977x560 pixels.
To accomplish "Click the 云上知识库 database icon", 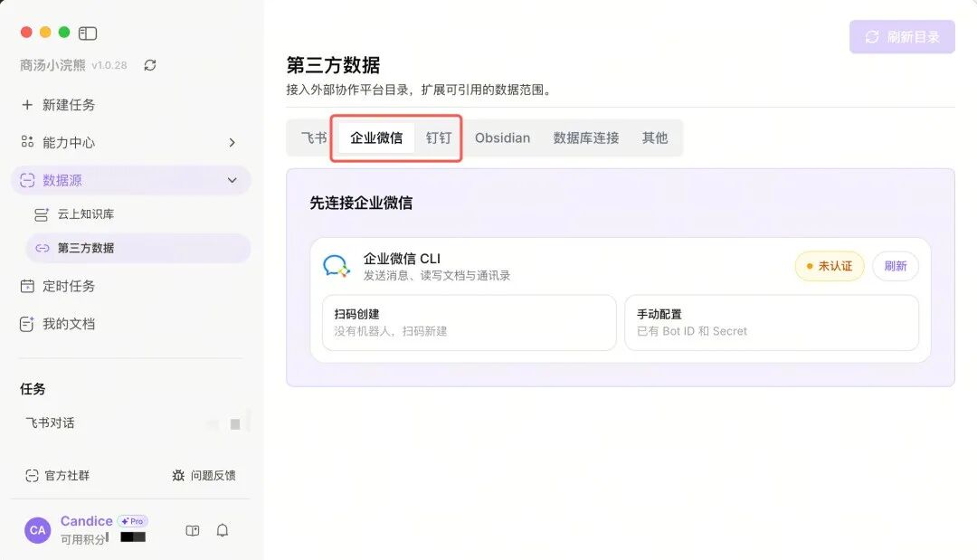I will [x=41, y=215].
